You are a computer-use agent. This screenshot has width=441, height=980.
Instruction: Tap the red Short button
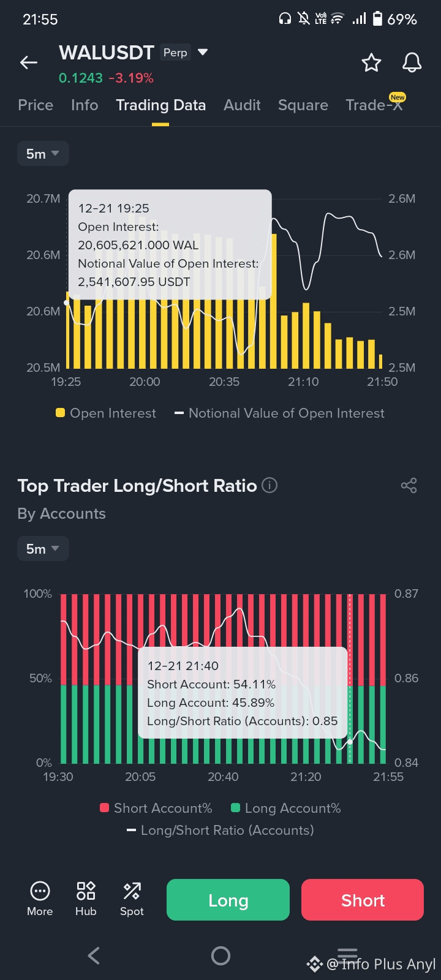click(x=363, y=900)
